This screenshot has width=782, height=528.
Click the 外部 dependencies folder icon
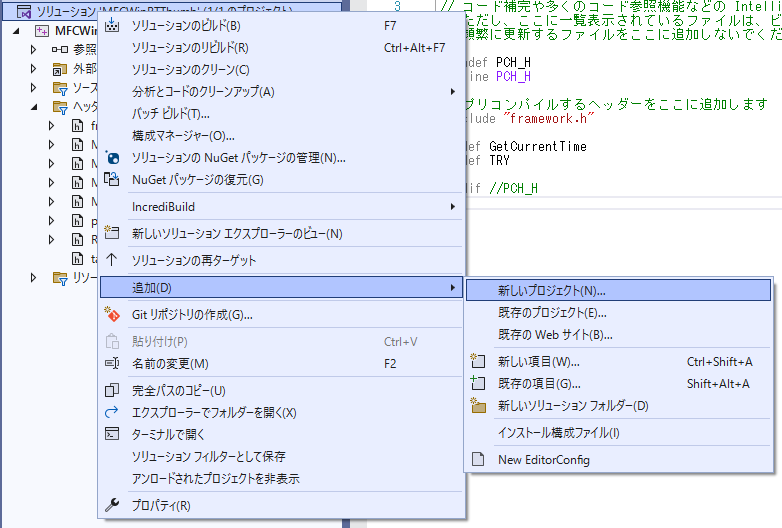tap(60, 69)
